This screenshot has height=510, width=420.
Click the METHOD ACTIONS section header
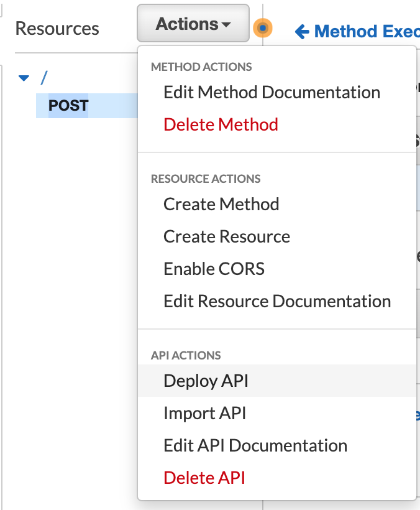[x=201, y=67]
